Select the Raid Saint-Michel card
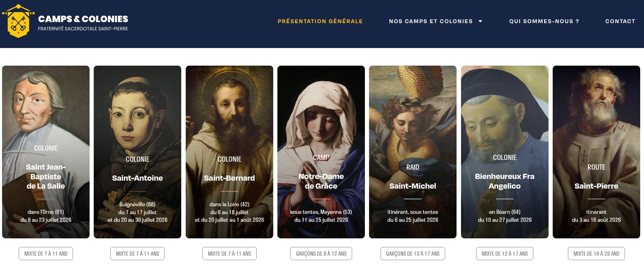The image size is (644, 266). (x=413, y=152)
